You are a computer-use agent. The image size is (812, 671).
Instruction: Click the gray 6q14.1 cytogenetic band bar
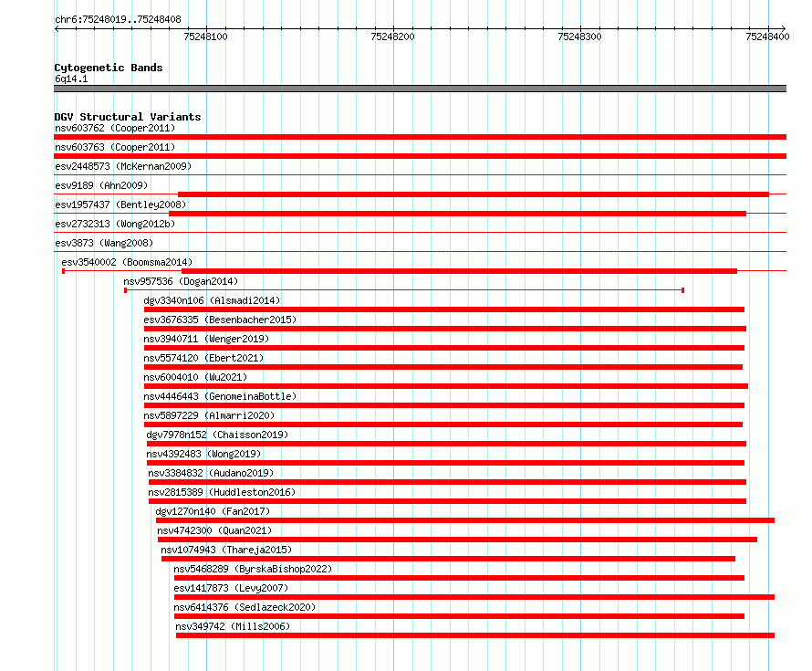click(420, 89)
